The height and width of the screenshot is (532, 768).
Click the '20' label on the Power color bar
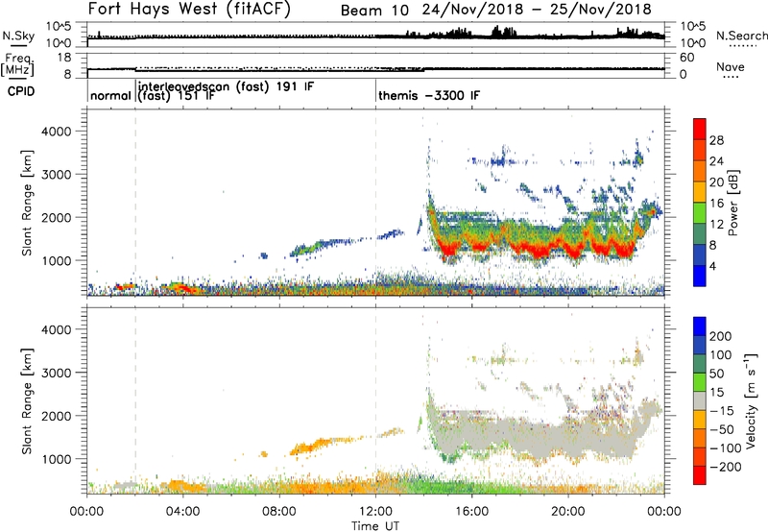[716, 182]
